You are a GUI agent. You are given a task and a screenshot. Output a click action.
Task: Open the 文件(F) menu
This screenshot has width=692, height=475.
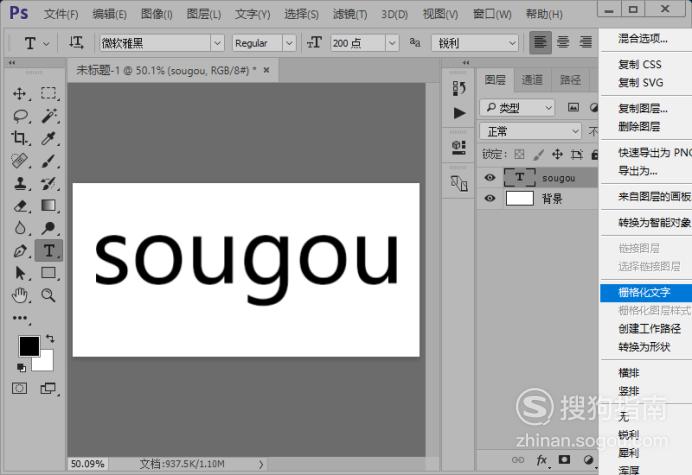point(61,14)
